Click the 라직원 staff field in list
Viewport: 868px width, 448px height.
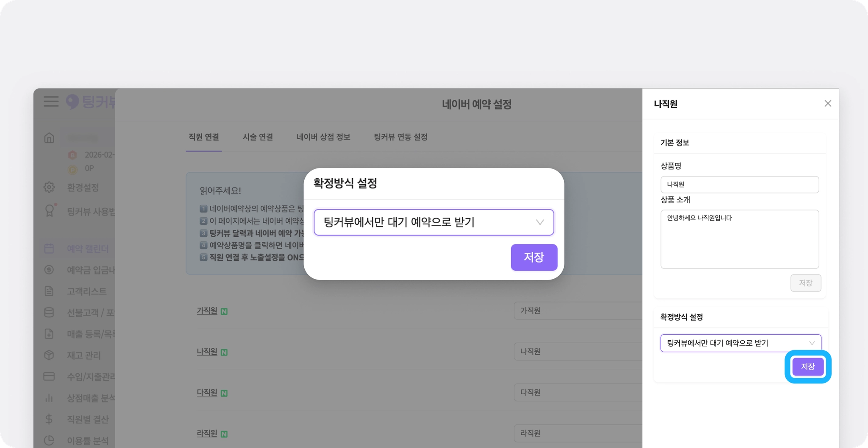578,433
